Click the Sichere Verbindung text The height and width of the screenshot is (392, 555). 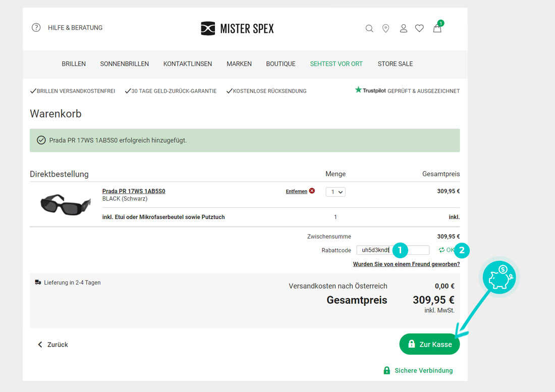pos(424,370)
